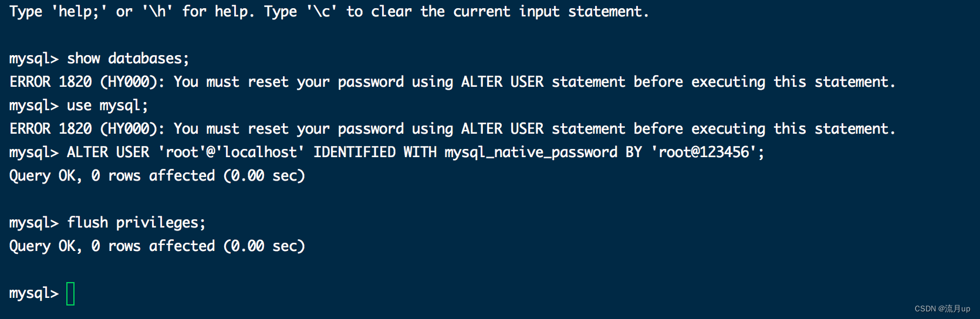Click the mysql> prompt before 'show databases;'
This screenshot has height=319, width=980.
33,59
